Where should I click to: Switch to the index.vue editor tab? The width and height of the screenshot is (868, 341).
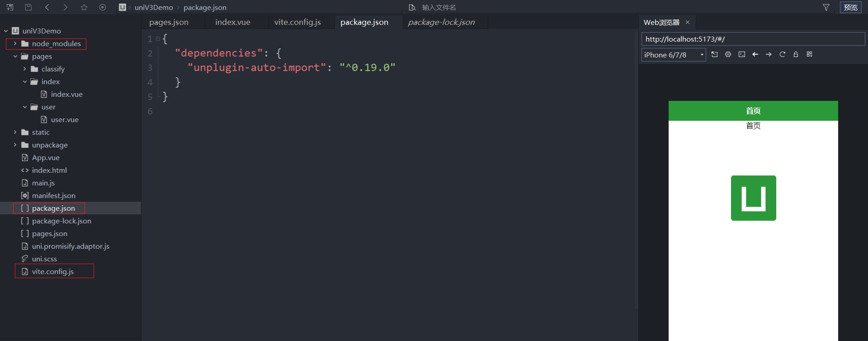(x=233, y=22)
